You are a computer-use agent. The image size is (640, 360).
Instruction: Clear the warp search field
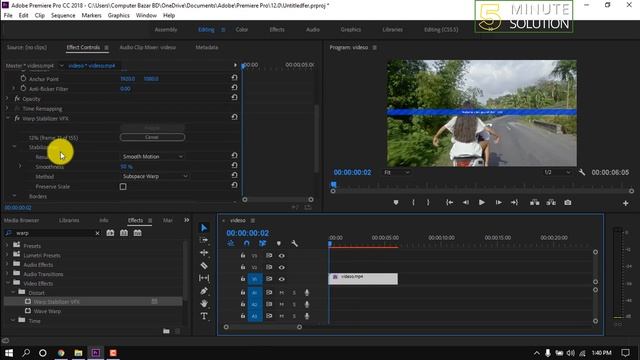click(97, 233)
